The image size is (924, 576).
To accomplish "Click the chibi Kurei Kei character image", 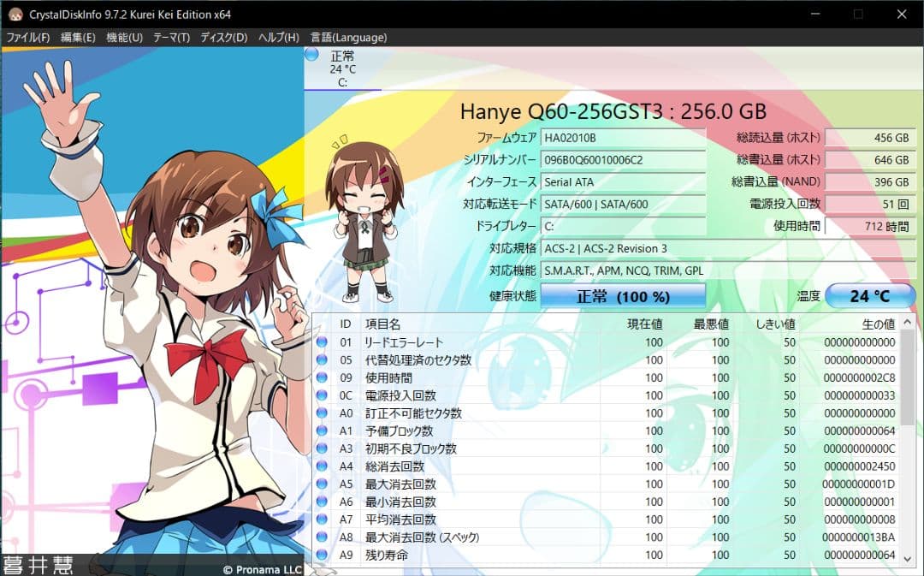I will [364, 219].
